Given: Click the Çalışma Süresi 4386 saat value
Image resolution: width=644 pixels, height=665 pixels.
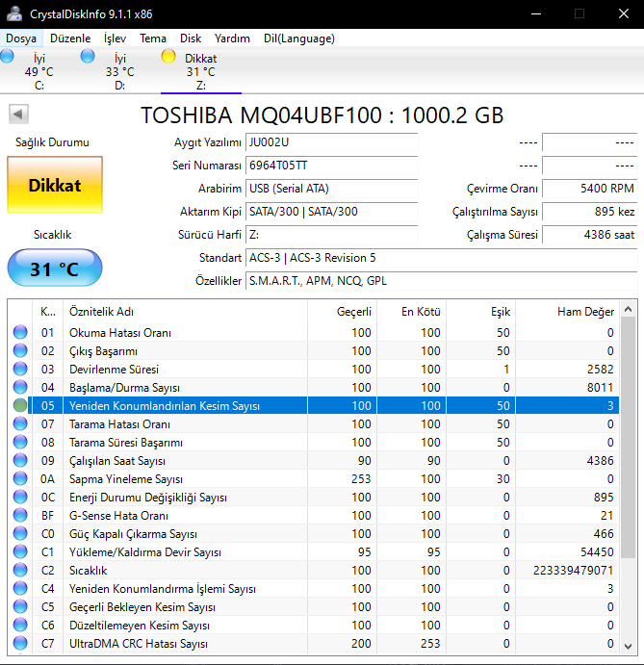Looking at the screenshot, I should coord(590,235).
